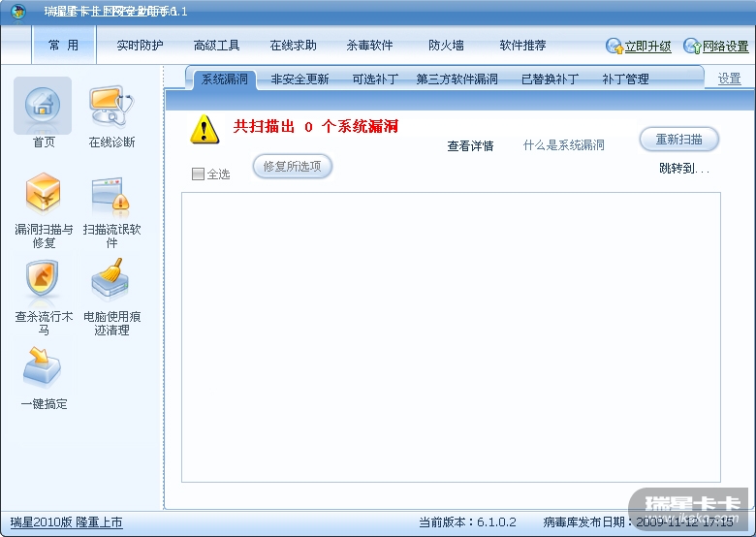Open the 首页 home icon
The image size is (756, 537).
[43, 106]
